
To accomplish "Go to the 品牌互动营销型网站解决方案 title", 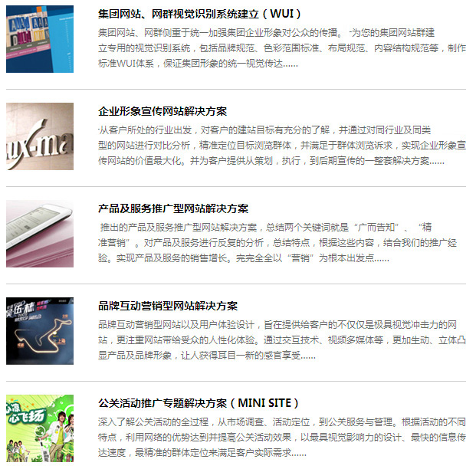I will point(168,306).
